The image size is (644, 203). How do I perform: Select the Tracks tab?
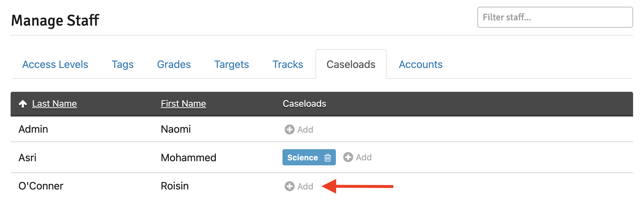[x=287, y=64]
